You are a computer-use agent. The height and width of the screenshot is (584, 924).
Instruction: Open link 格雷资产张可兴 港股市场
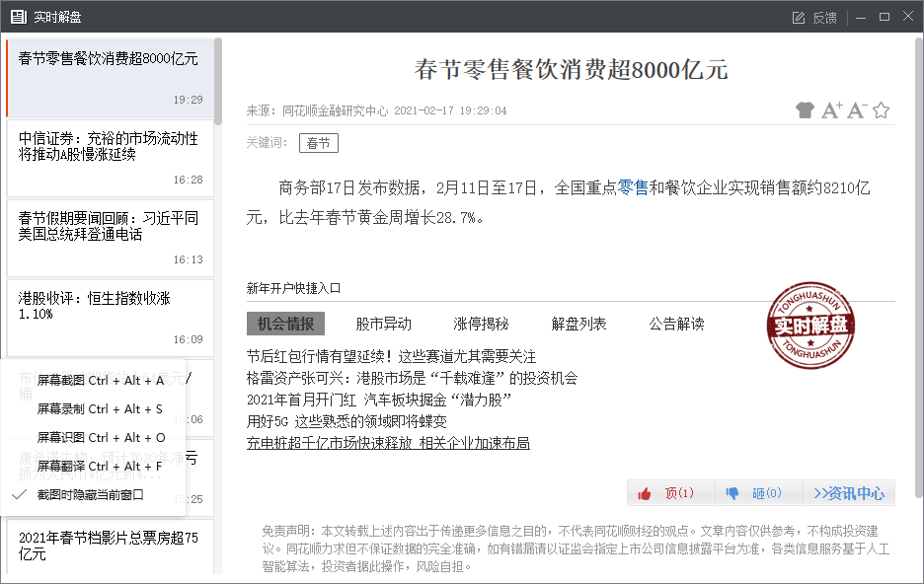(412, 378)
